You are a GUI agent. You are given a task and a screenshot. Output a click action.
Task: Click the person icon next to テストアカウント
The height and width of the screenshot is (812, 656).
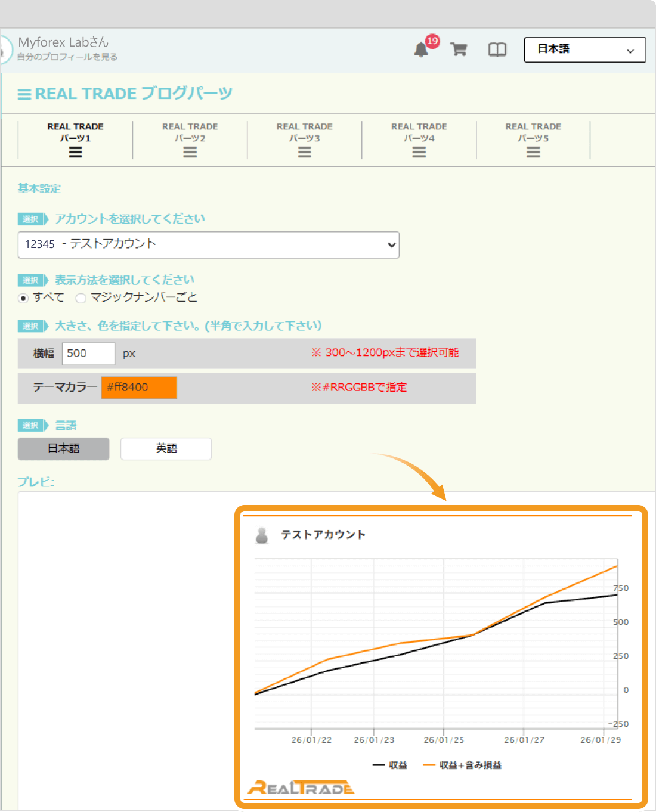coord(262,535)
